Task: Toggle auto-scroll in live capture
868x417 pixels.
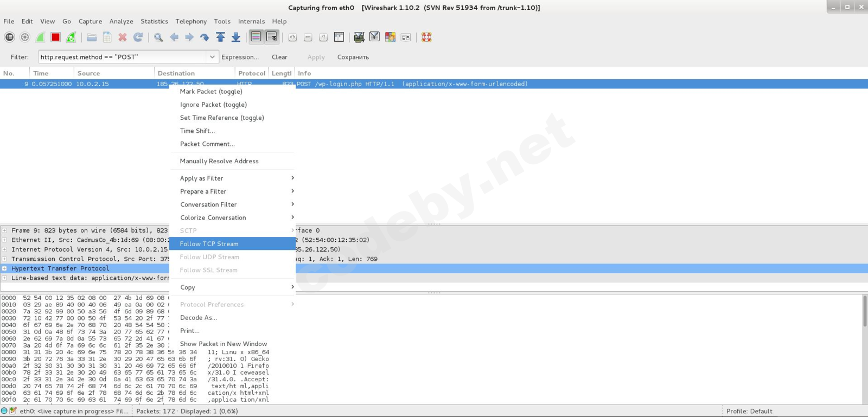Action: tap(271, 37)
